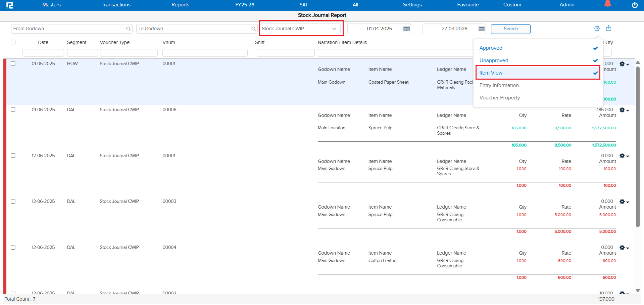The width and height of the screenshot is (644, 305).
Task: Choose Voucher Property option
Action: (x=499, y=98)
